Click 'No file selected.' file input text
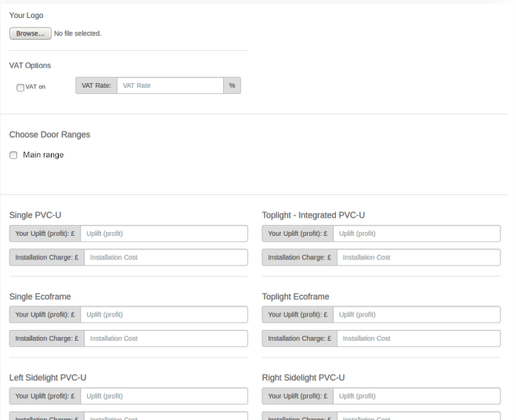Viewport: 516px width, 420px height. tap(78, 34)
